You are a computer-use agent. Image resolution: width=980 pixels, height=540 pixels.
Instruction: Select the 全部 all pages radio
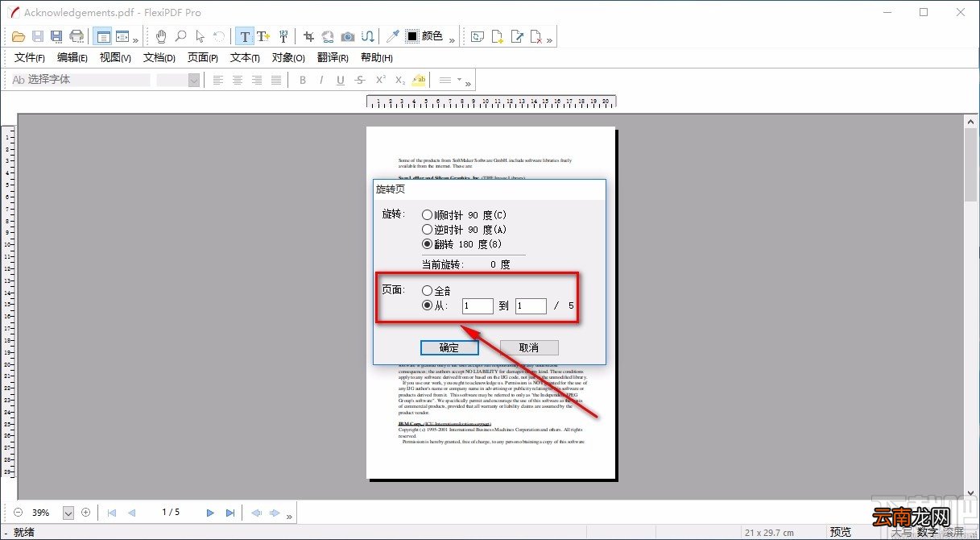point(427,290)
